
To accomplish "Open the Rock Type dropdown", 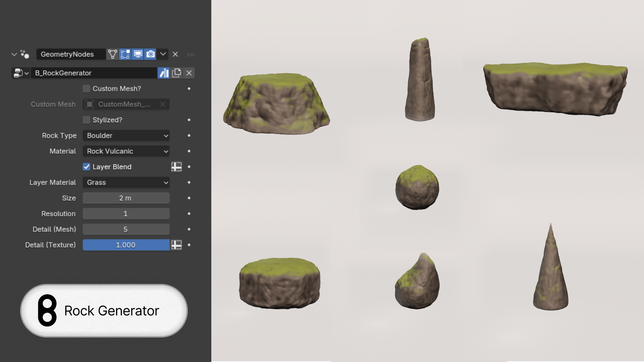I will click(x=126, y=136).
